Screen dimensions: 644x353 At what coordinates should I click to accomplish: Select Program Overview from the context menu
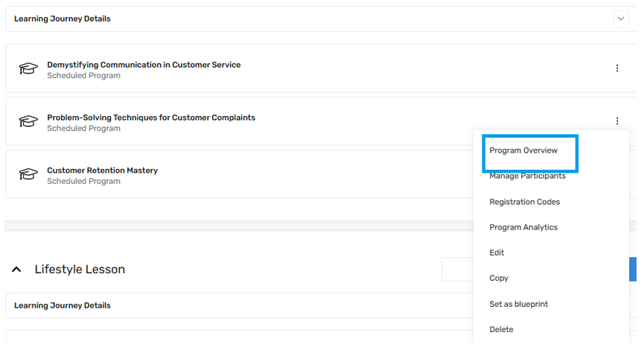(523, 150)
